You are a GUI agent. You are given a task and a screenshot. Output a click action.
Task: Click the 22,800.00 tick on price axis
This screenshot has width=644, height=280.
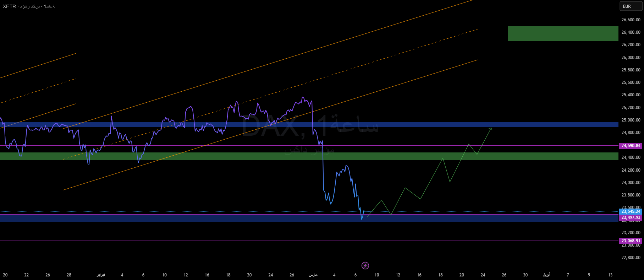[x=631, y=258]
